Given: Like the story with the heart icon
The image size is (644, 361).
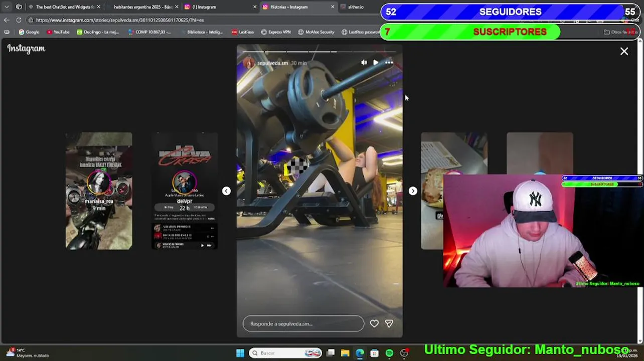Looking at the screenshot, I should pos(374,323).
